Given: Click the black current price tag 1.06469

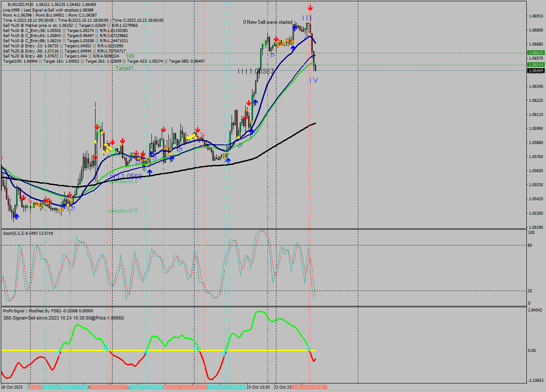Looking at the screenshot, I should coord(537,71).
